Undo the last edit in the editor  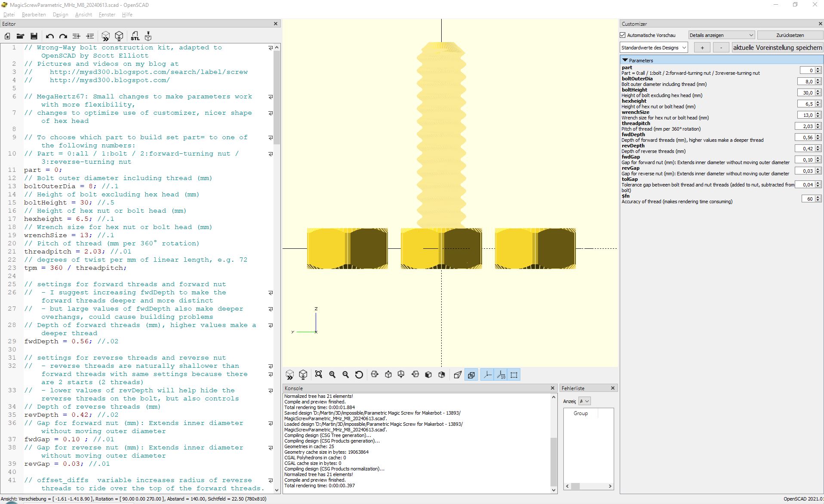point(49,36)
